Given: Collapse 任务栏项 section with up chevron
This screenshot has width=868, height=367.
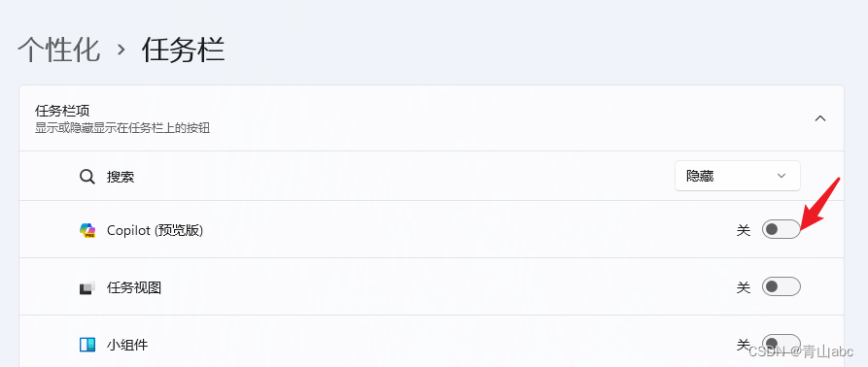Looking at the screenshot, I should pyautogui.click(x=820, y=118).
